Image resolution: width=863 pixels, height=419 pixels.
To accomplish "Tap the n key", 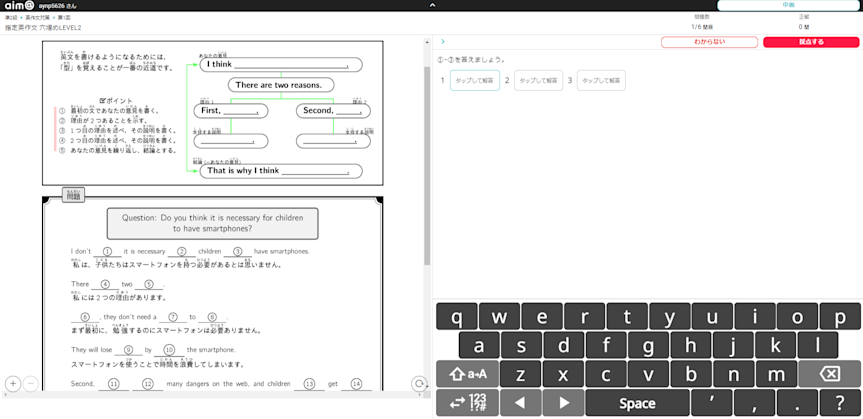I will [x=733, y=374].
